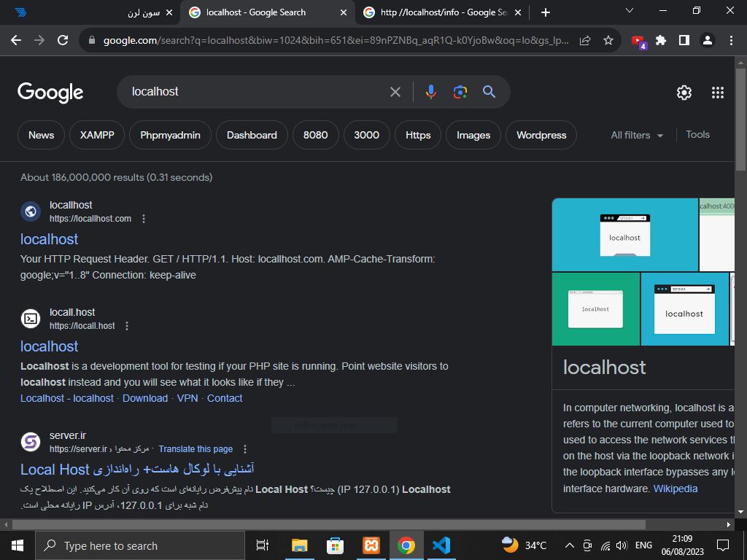Start voice search with microphone
Image resolution: width=747 pixels, height=560 pixels.
tap(430, 92)
